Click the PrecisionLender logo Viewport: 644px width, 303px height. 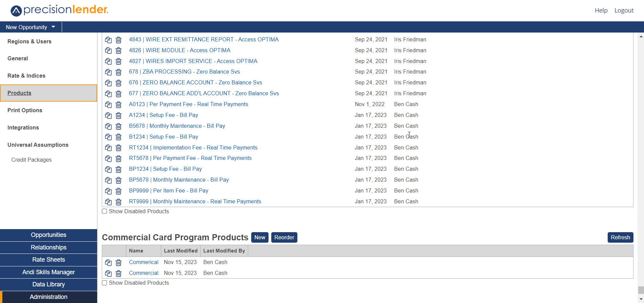[59, 10]
